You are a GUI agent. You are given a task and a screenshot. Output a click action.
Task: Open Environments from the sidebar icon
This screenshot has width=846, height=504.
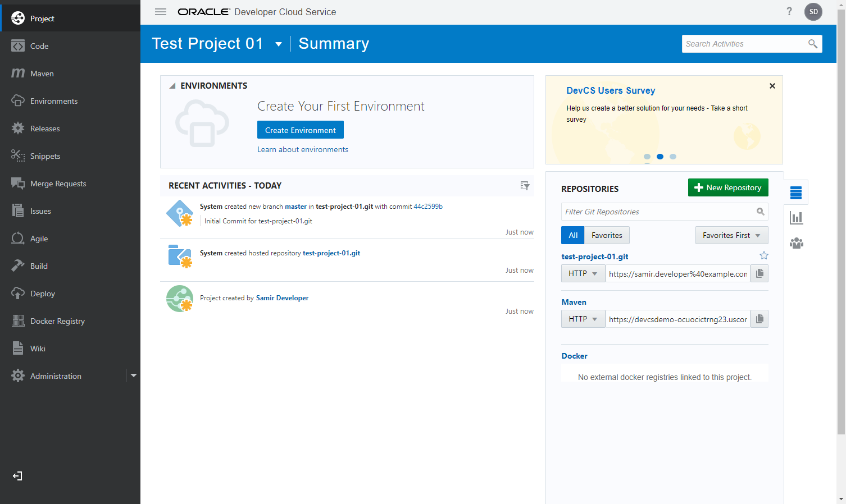pos(18,101)
